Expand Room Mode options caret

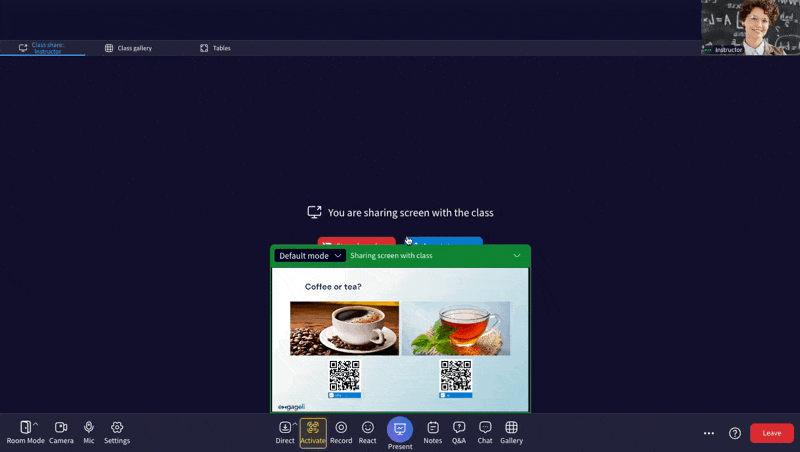click(36, 424)
